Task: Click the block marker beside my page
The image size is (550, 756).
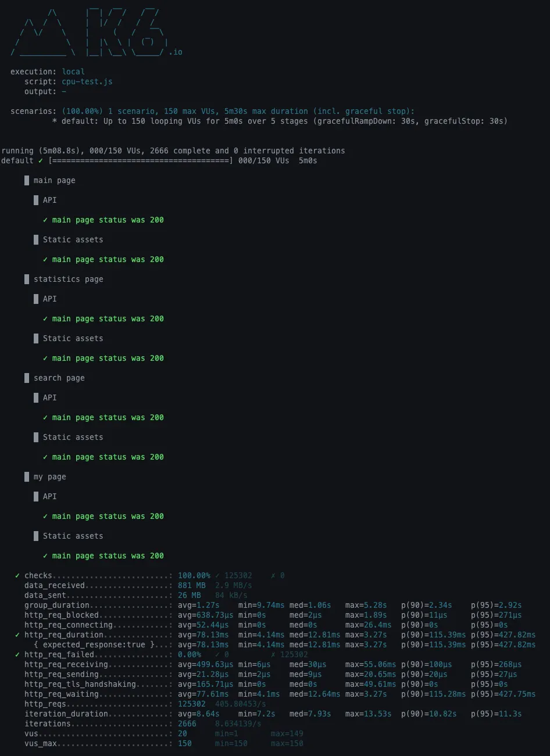Action: 27,477
